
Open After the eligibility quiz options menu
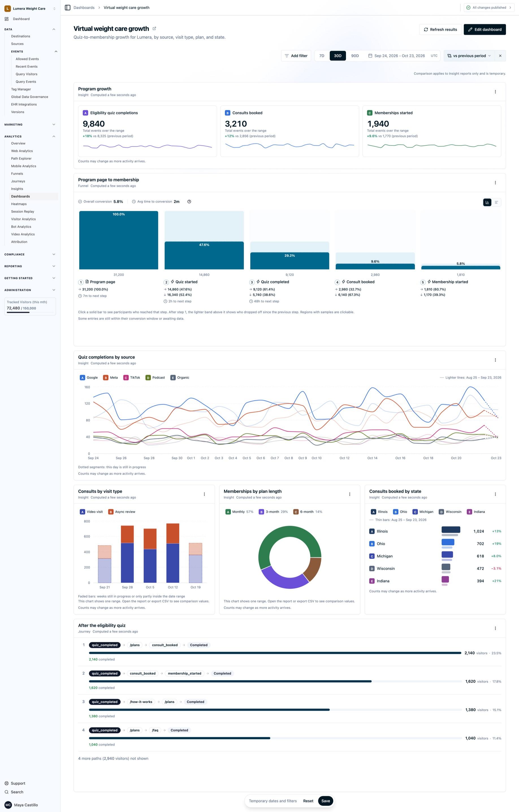click(495, 629)
